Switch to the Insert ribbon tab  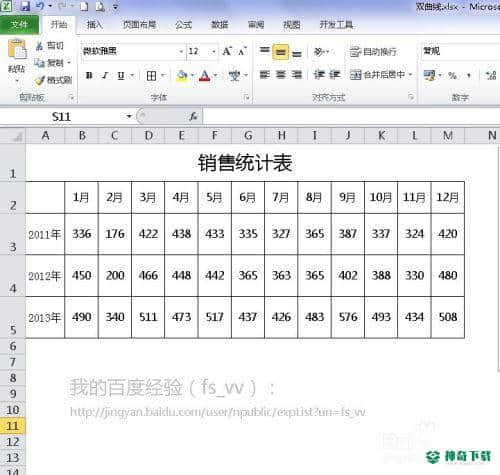click(x=95, y=24)
